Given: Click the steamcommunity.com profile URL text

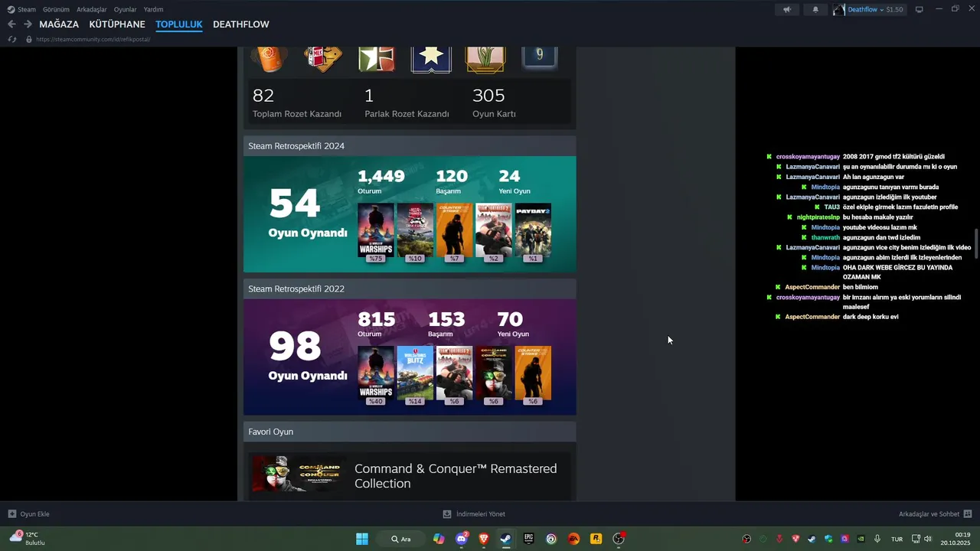Looking at the screenshot, I should point(93,39).
